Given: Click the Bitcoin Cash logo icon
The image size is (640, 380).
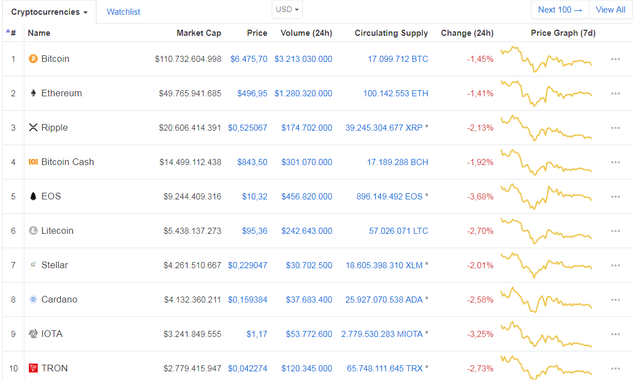Looking at the screenshot, I should tap(33, 162).
